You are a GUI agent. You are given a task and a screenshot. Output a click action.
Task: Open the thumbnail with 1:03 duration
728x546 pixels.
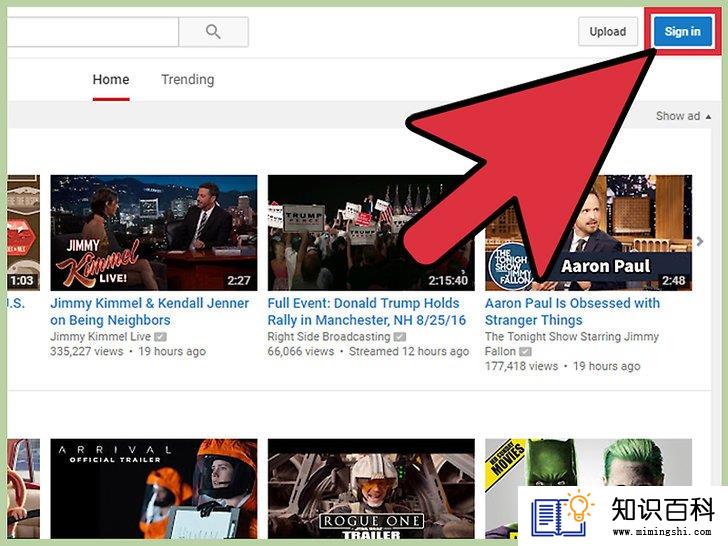pos(23,233)
